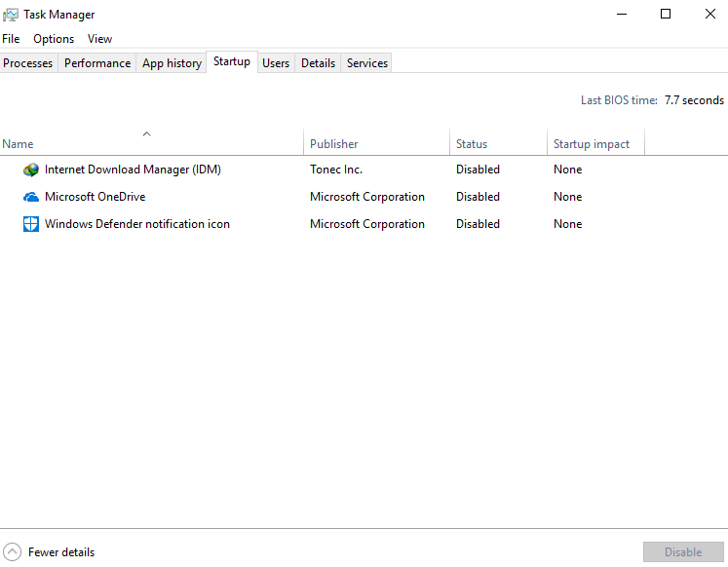728x567 pixels.
Task: Select the Startup tab
Action: [232, 61]
